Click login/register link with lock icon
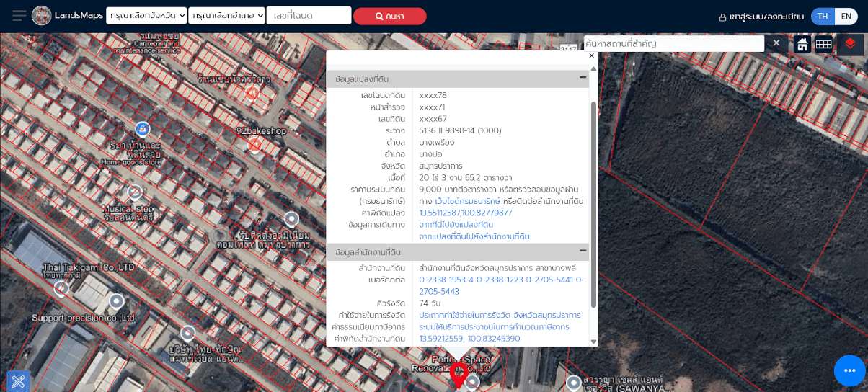Image resolution: width=868 pixels, height=392 pixels. coord(761,17)
